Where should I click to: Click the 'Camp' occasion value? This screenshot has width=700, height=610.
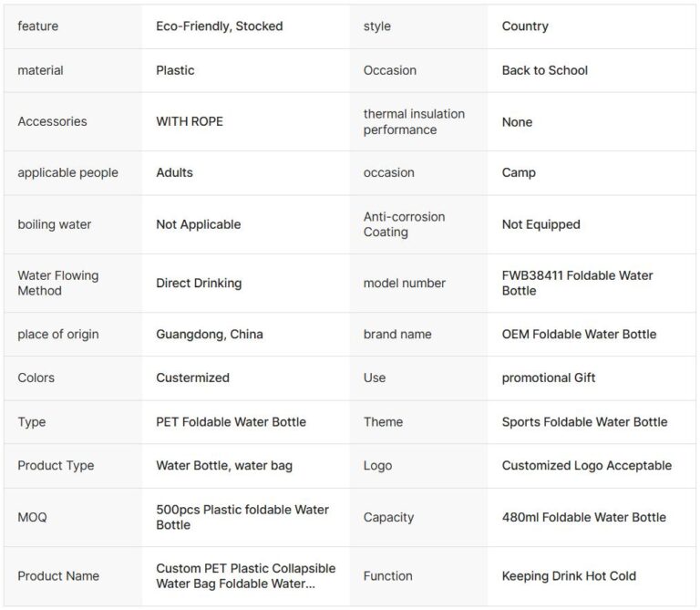519,172
